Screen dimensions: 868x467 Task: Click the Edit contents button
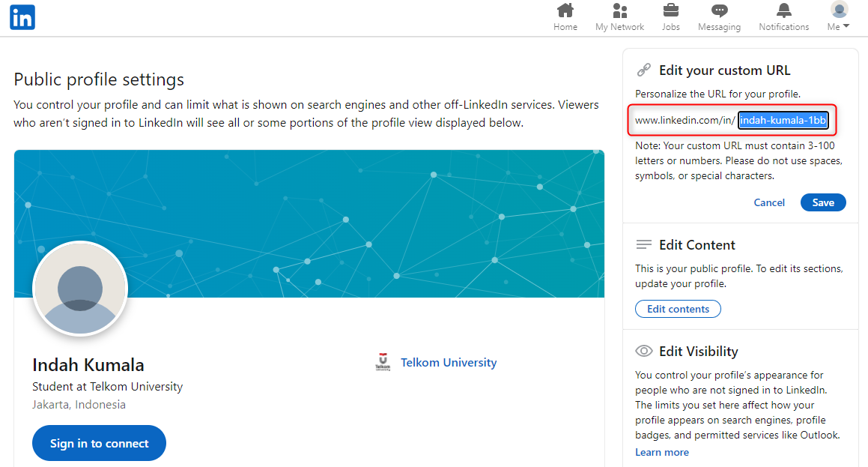click(x=678, y=309)
